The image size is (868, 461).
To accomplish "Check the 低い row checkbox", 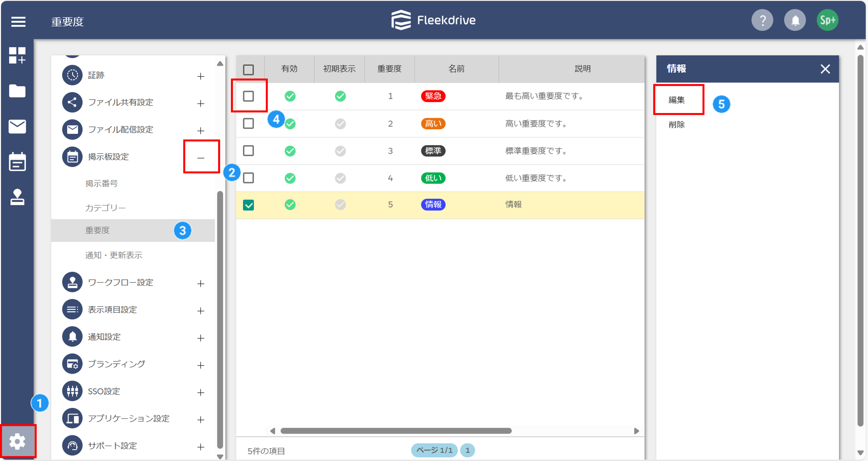I will (248, 178).
